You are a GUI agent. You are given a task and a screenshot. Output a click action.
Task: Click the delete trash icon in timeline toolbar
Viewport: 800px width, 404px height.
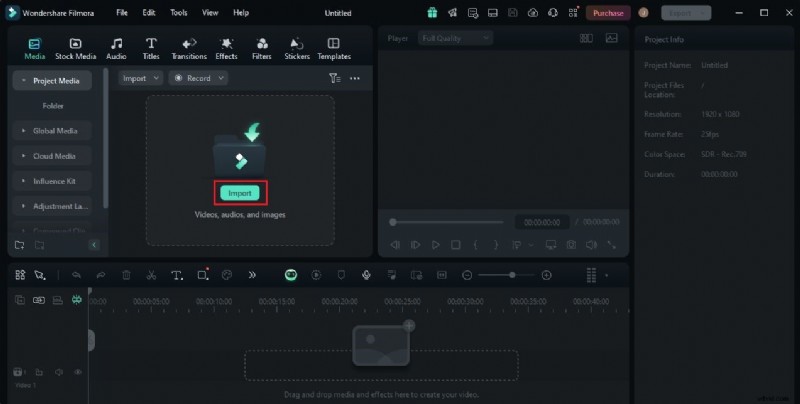pyautogui.click(x=126, y=275)
